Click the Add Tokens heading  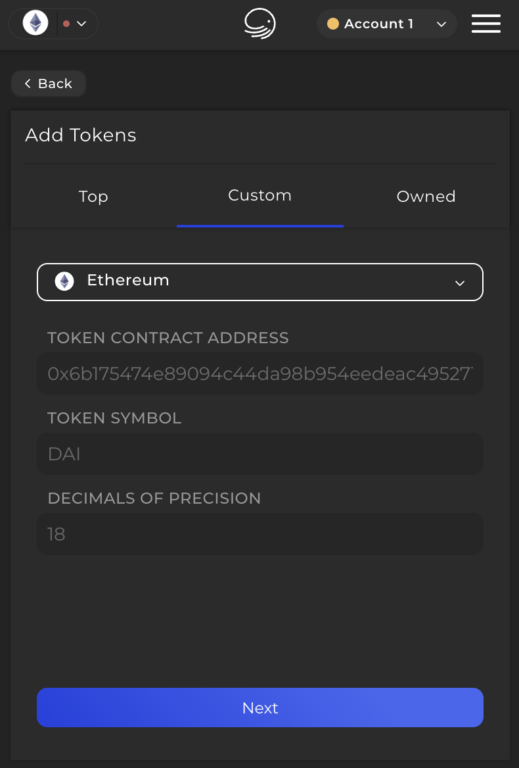pos(81,135)
